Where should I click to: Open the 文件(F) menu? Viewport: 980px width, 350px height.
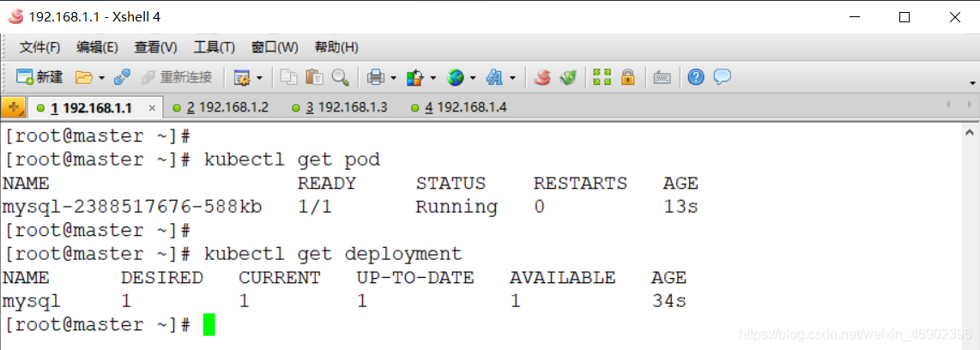pyautogui.click(x=40, y=47)
